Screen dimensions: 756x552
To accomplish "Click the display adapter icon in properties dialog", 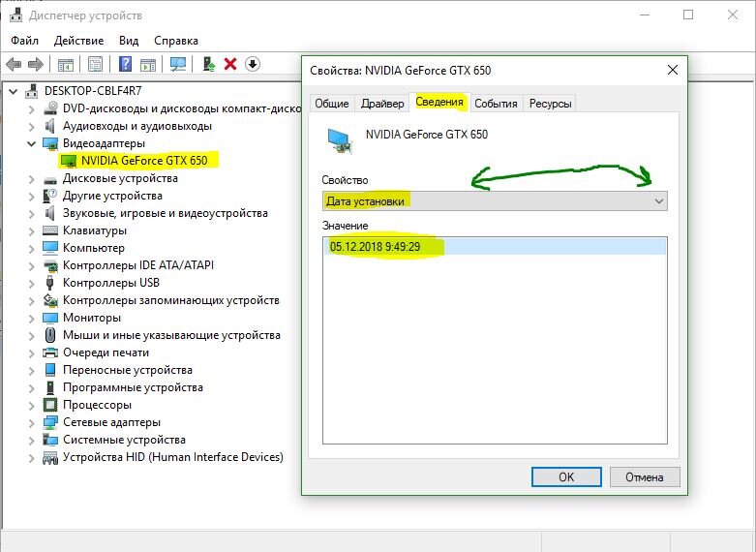I will pyautogui.click(x=340, y=140).
